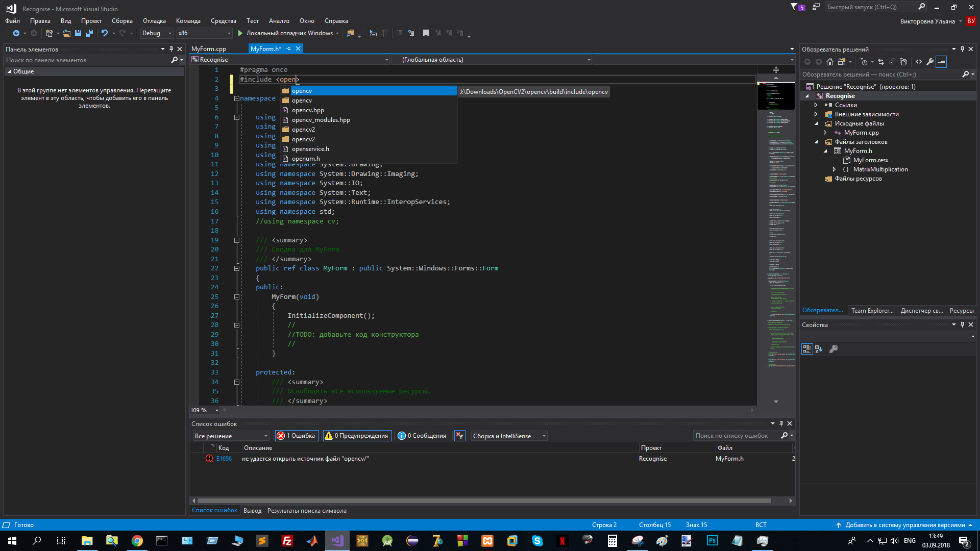This screenshot has height=551, width=980.
Task: Open Photoshop from the Windows taskbar
Action: point(712,541)
